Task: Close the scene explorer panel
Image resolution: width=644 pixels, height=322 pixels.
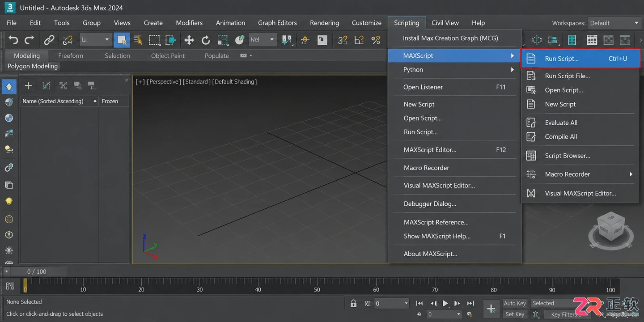Action: pos(127,80)
